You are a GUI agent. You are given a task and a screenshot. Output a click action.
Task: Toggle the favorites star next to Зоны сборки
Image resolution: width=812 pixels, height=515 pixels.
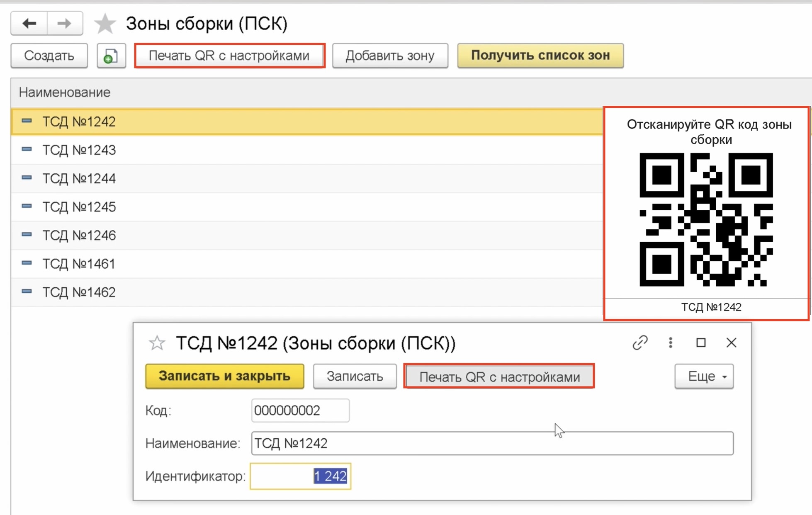(x=105, y=24)
